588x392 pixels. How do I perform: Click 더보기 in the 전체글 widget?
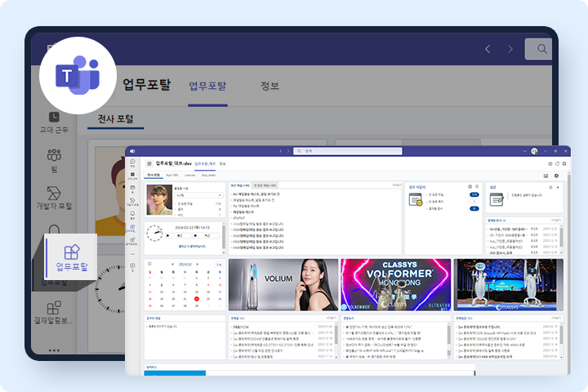click(x=332, y=318)
